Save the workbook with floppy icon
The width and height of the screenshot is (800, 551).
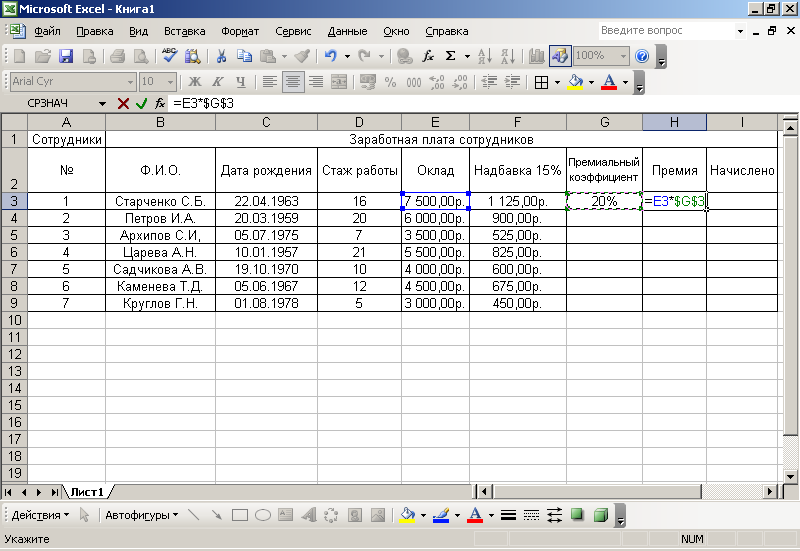click(66, 56)
